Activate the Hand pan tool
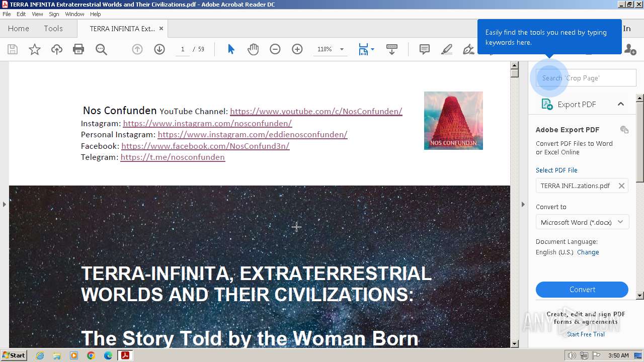The width and height of the screenshot is (644, 362). (253, 49)
